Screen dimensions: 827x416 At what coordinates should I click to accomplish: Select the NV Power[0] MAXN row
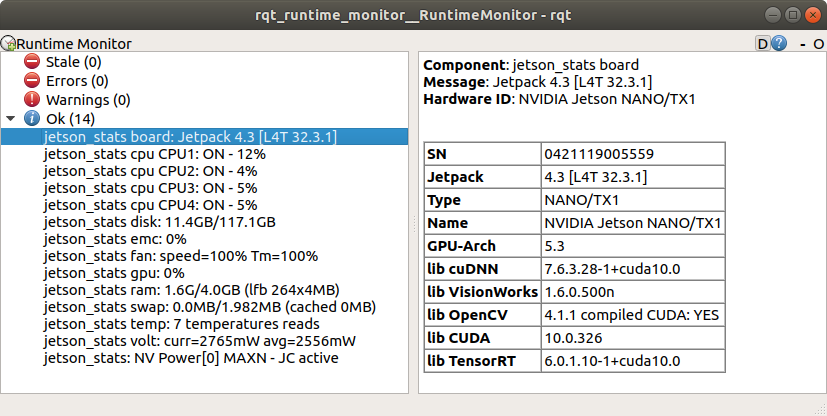click(x=205, y=358)
